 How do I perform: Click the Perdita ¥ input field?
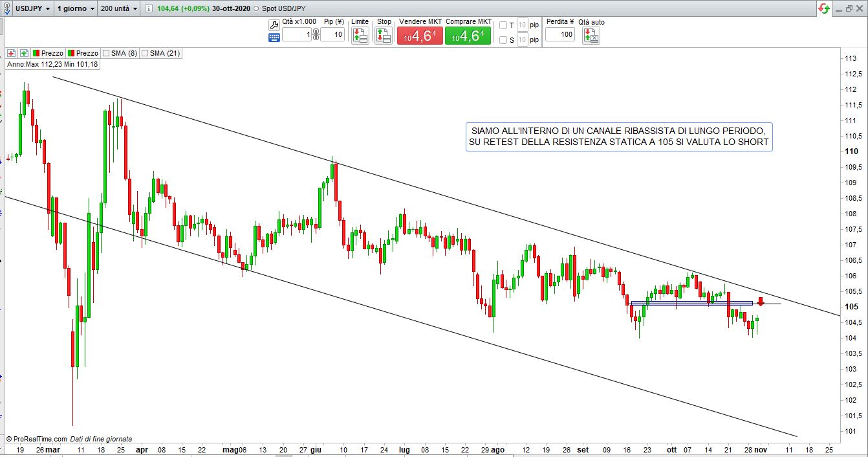(559, 34)
